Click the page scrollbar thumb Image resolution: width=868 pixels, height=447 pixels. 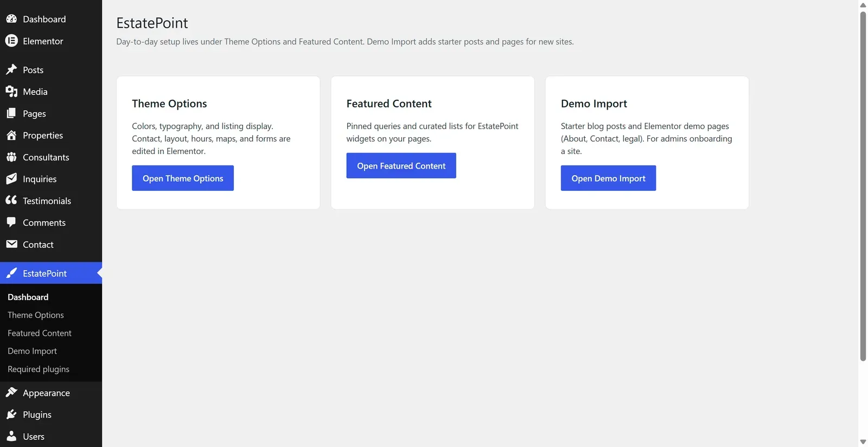click(863, 186)
